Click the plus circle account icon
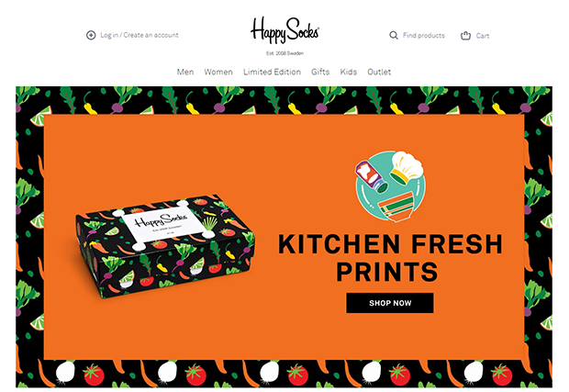This screenshot has width=569, height=392. (91, 35)
